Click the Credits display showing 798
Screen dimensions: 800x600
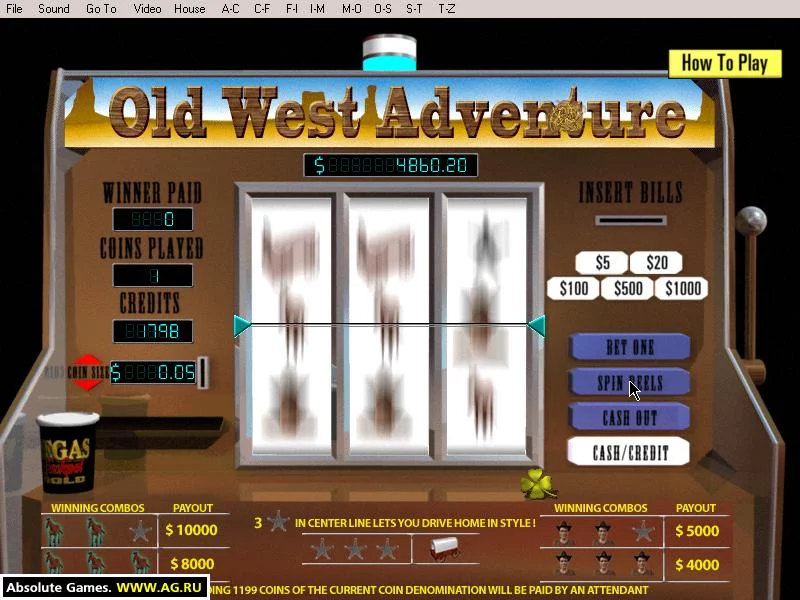pos(153,331)
